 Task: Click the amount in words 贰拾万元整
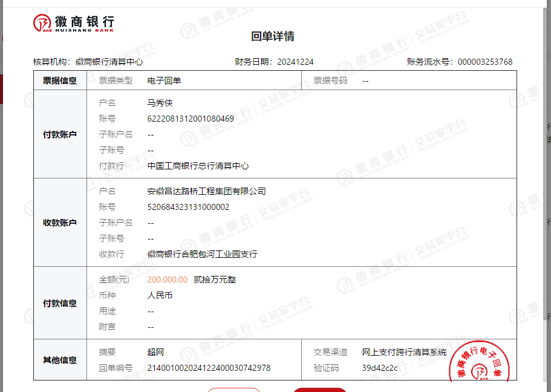215,279
